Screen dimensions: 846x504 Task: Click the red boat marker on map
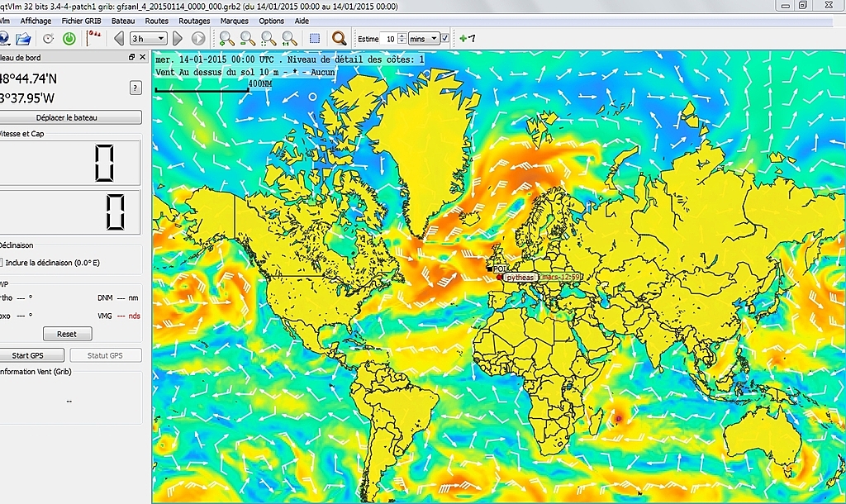click(500, 278)
